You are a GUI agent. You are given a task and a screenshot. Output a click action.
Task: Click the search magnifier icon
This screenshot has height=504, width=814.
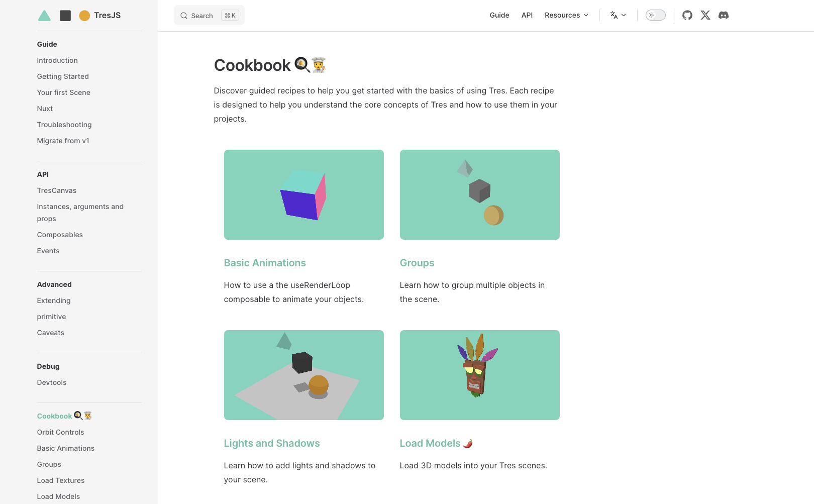pos(184,16)
